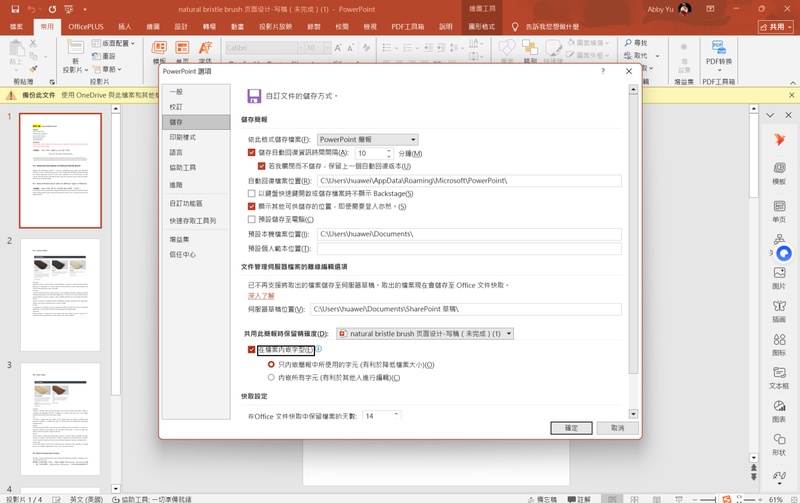Increase AutoRecover minutes with the spinner
The width and height of the screenshot is (800, 503).
point(389,150)
